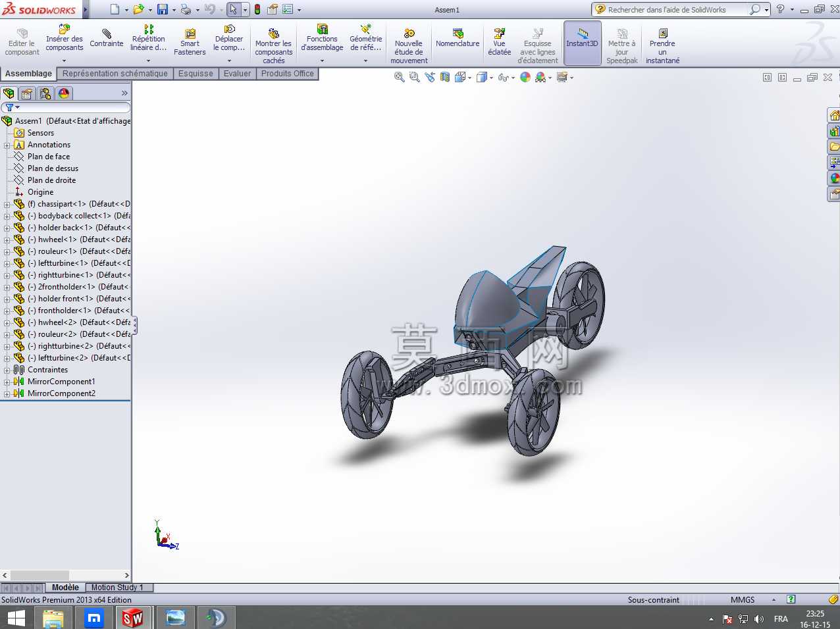Click the Save diskette icon
This screenshot has height=629, width=840.
click(162, 9)
